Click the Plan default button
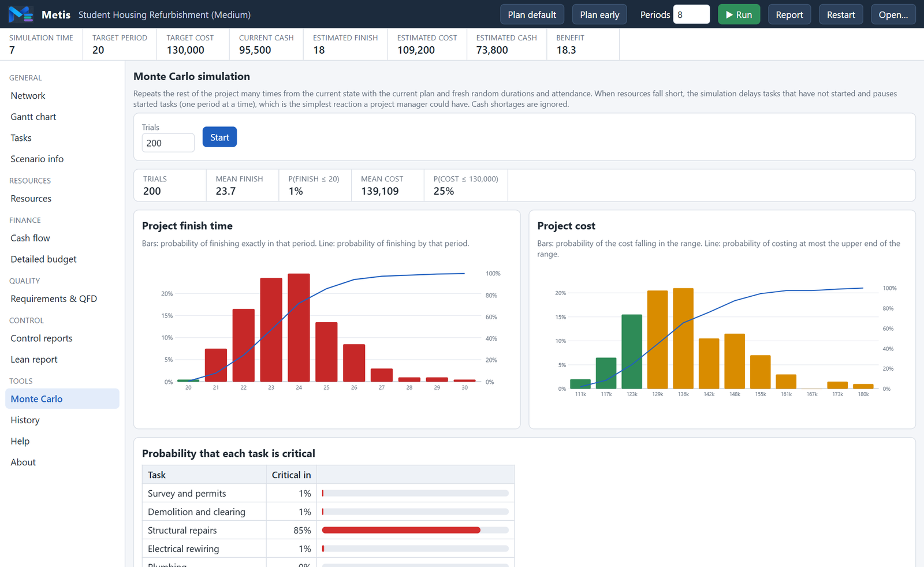Viewport: 924px width, 567px height. 532,14
